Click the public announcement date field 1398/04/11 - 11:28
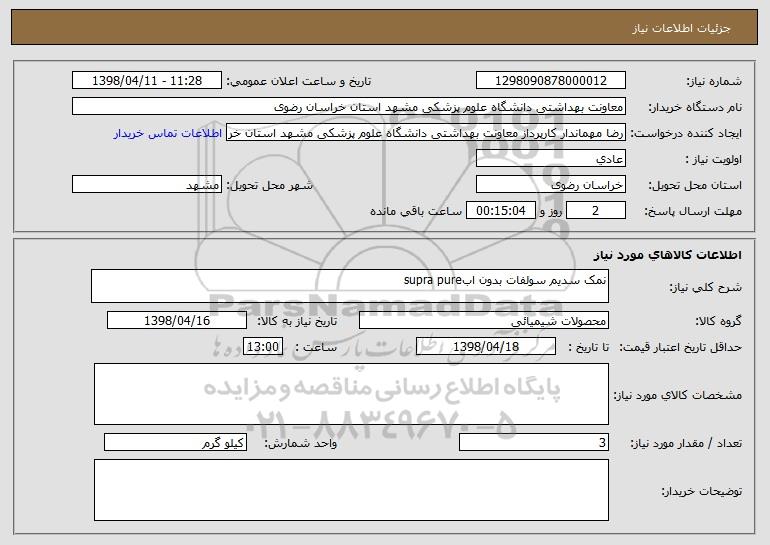The height and width of the screenshot is (545, 770). 147,81
